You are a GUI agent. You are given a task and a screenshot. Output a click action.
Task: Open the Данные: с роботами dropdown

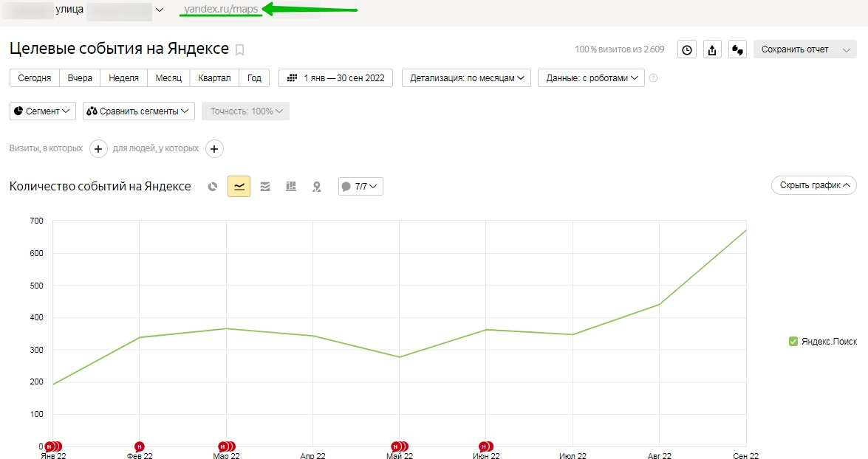pos(591,78)
